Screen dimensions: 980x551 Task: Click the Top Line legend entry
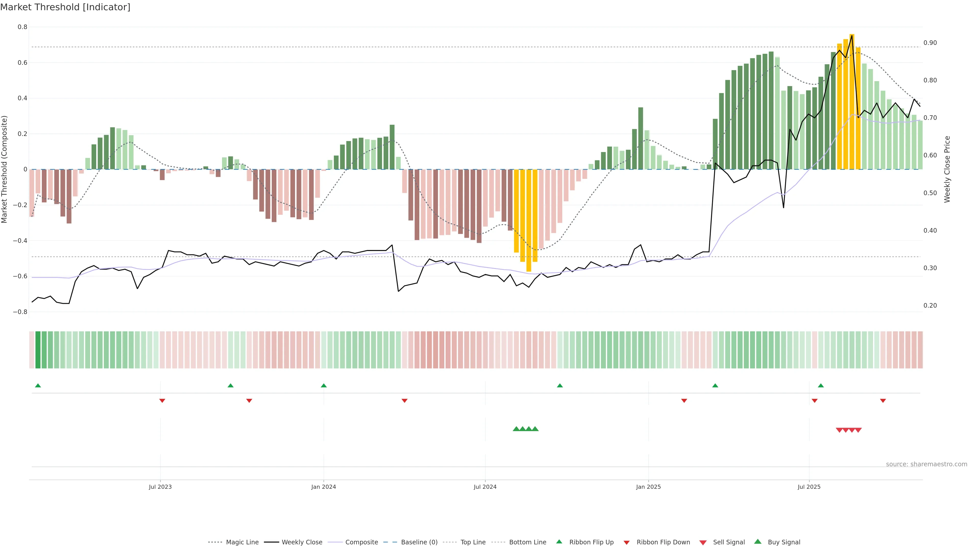click(472, 542)
